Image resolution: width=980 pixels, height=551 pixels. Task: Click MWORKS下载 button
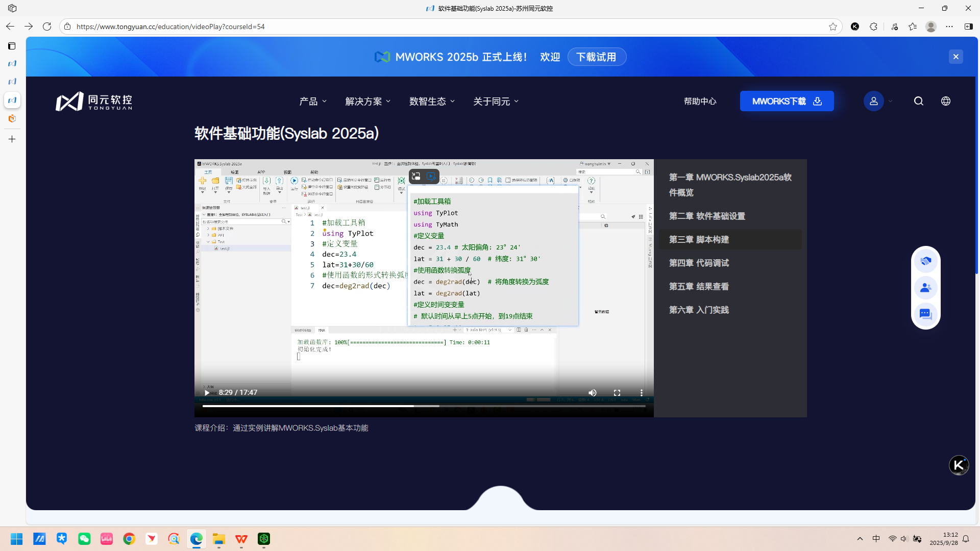point(787,101)
